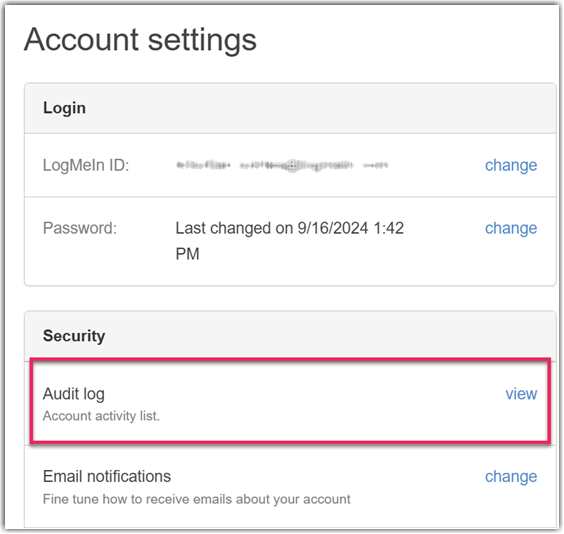564x534 pixels.
Task: Click the change link beside LogMeIn ID
Action: pos(511,165)
